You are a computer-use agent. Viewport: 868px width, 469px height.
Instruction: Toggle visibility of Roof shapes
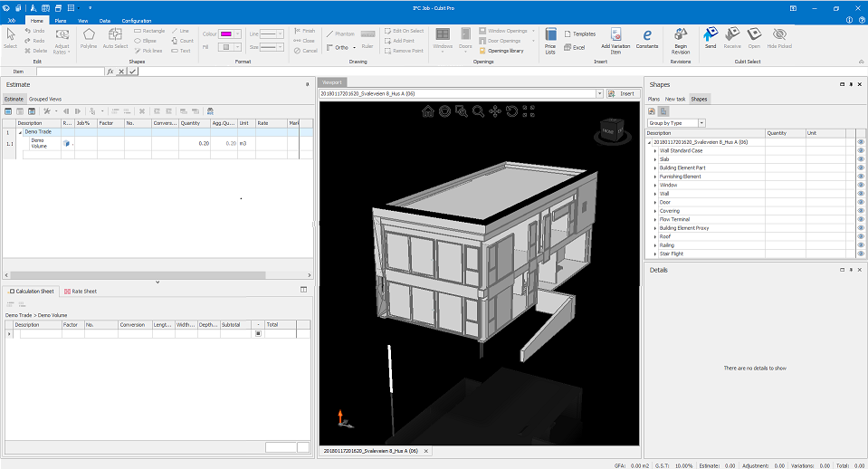tap(861, 236)
